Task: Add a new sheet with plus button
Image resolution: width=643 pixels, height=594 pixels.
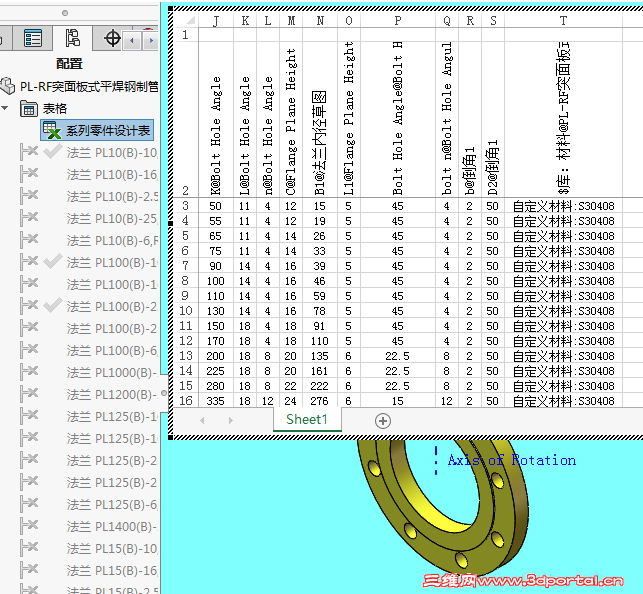Action: point(383,421)
